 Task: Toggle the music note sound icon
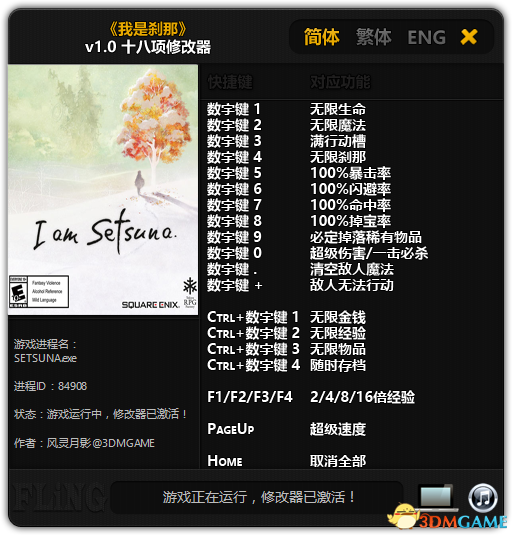coord(483,497)
